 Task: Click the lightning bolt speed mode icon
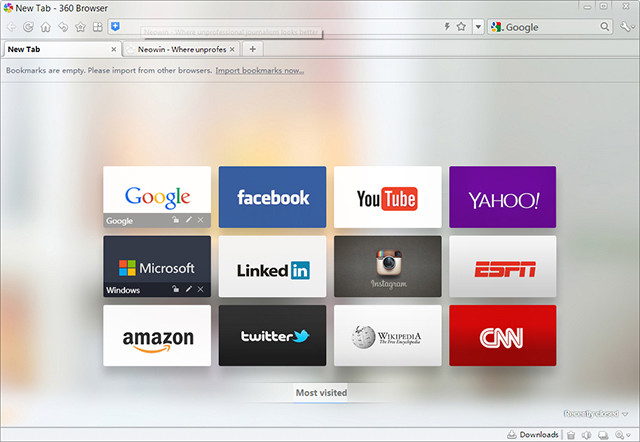(x=447, y=27)
